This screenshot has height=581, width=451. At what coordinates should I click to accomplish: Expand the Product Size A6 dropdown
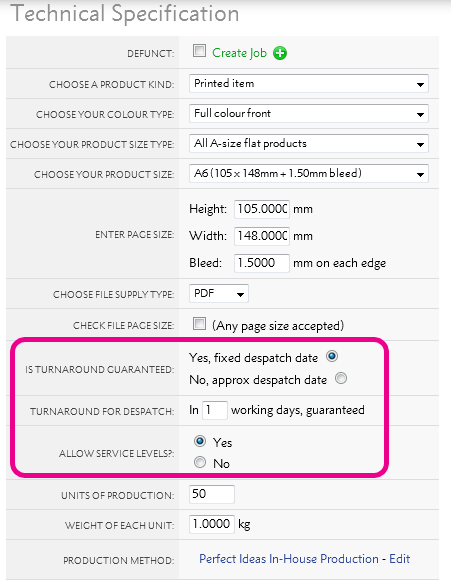(309, 173)
